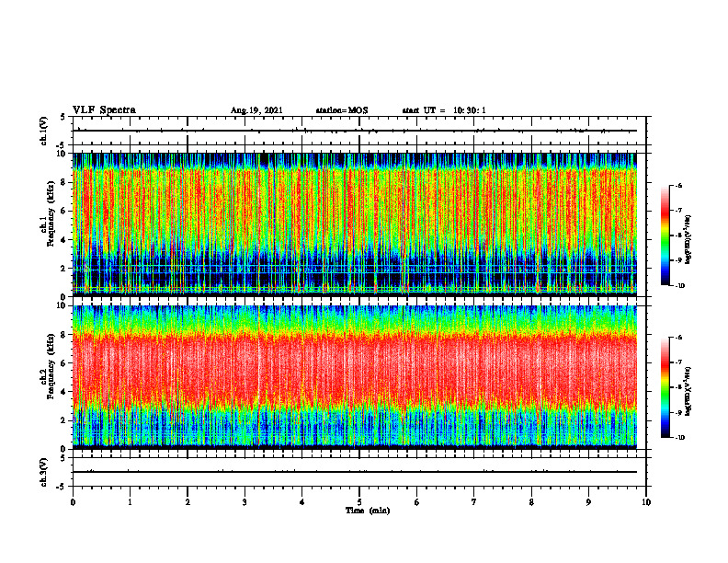Click the 5 tick on ch.1(V) axis
This screenshot has width=728, height=563.
tap(63, 117)
